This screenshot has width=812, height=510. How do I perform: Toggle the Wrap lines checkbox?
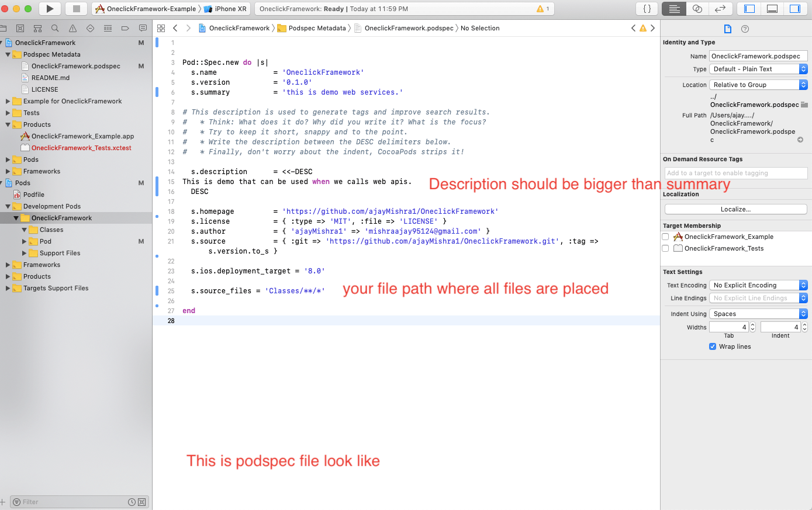[713, 346]
